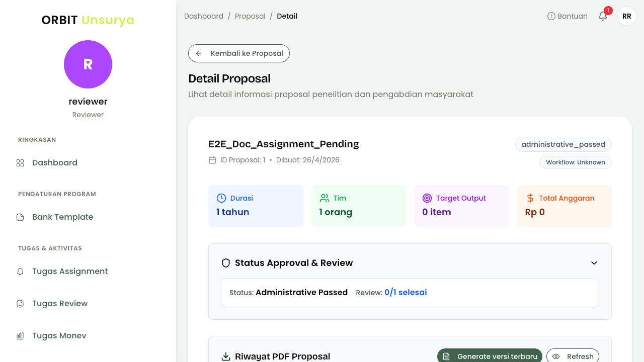Click the Workflow: Unknown badge
This screenshot has height=362, width=644.
click(576, 162)
